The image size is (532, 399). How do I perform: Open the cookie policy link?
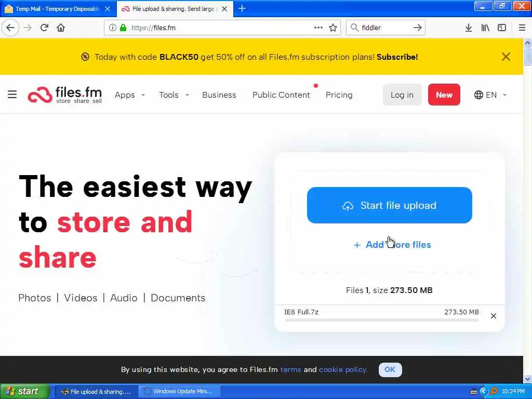(x=343, y=369)
